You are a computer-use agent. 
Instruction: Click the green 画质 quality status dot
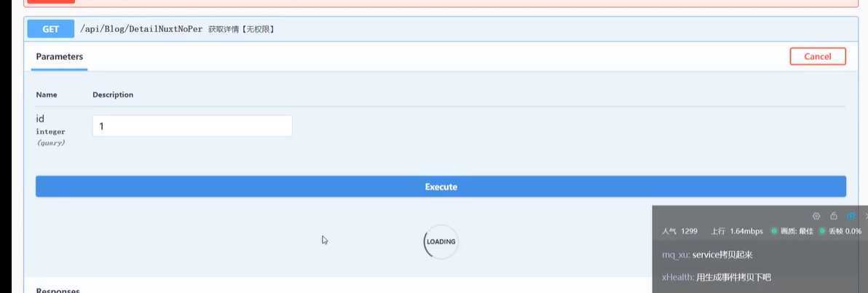pos(774,231)
